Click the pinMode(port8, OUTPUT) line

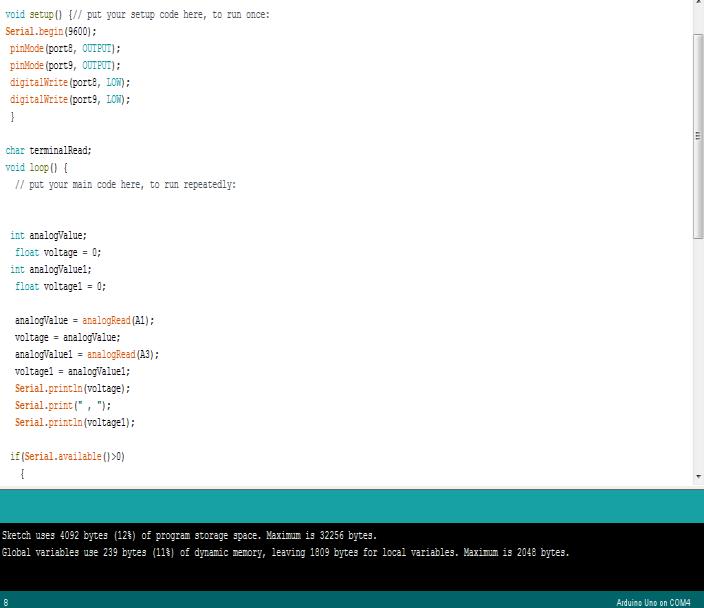(65, 48)
